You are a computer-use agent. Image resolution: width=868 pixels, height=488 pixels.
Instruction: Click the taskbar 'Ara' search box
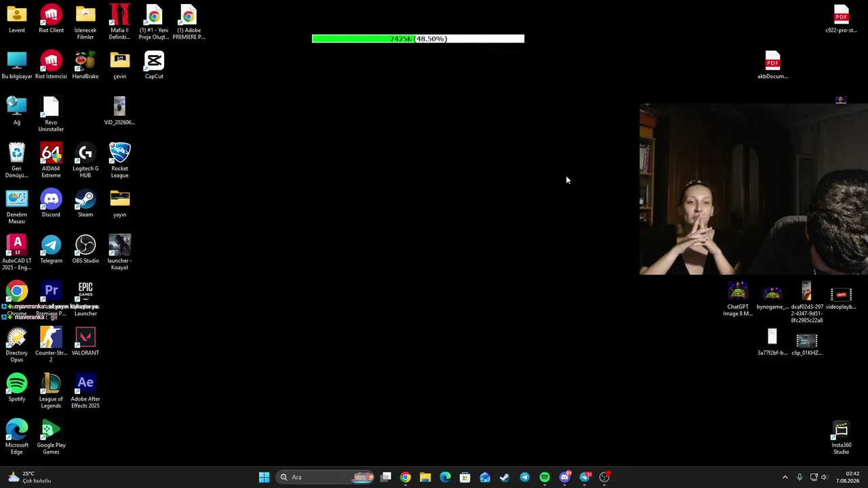(x=325, y=477)
